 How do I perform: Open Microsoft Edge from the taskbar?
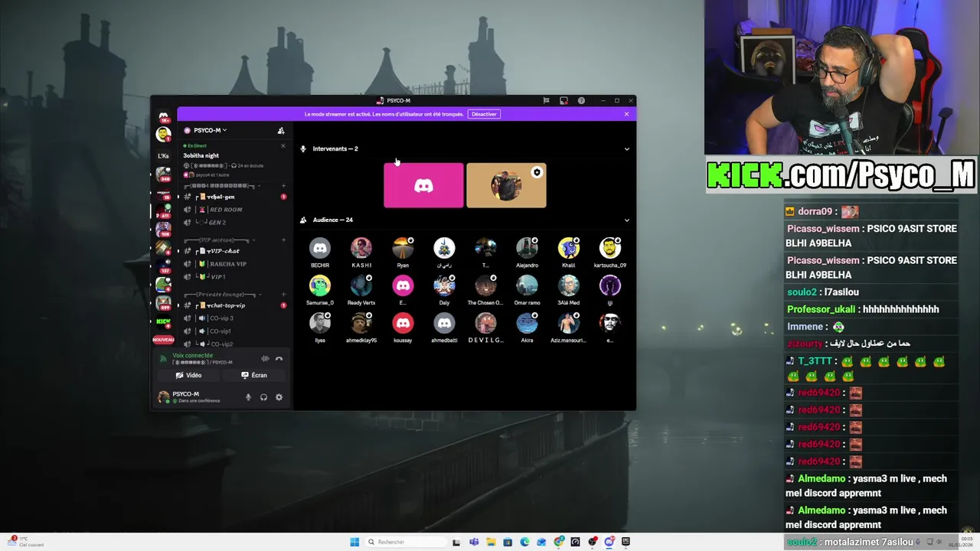[524, 542]
